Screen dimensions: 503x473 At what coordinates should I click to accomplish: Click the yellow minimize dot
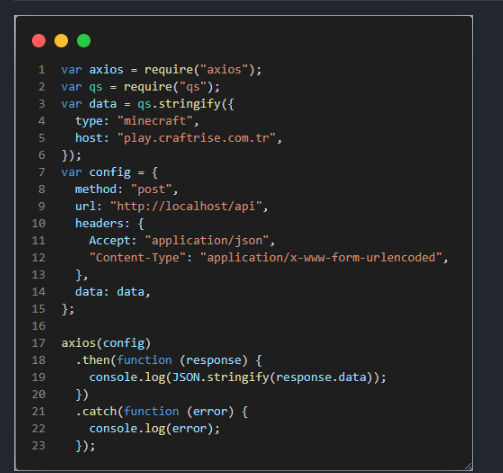coord(61,41)
